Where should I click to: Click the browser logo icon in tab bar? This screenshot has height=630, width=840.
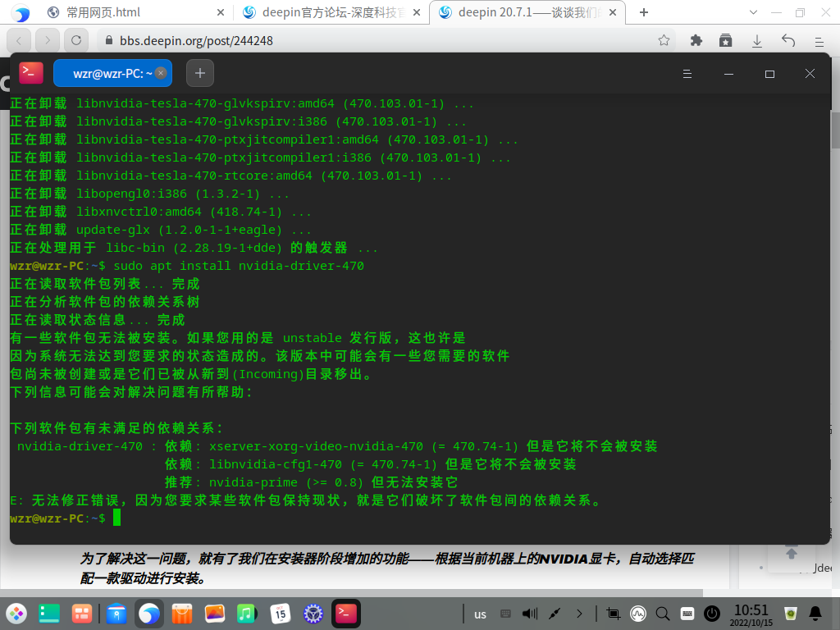point(21,13)
